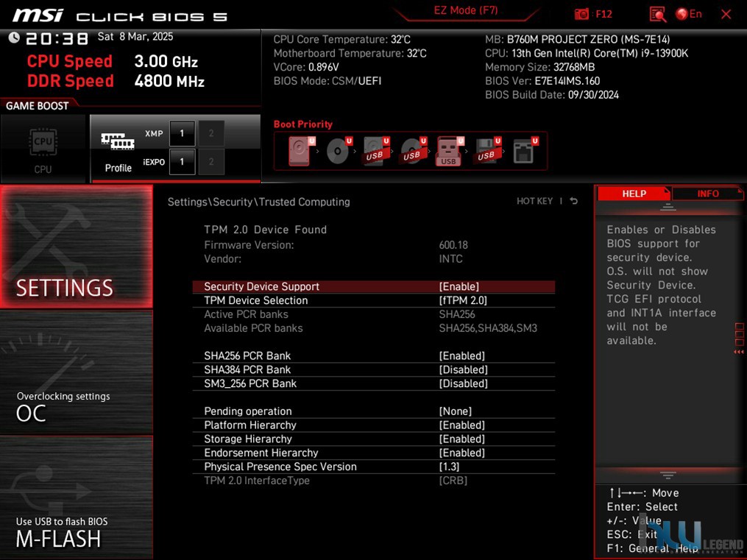Viewport: 747px width, 560px height.
Task: Take a screenshot with the F12 camera icon
Action: tap(581, 14)
